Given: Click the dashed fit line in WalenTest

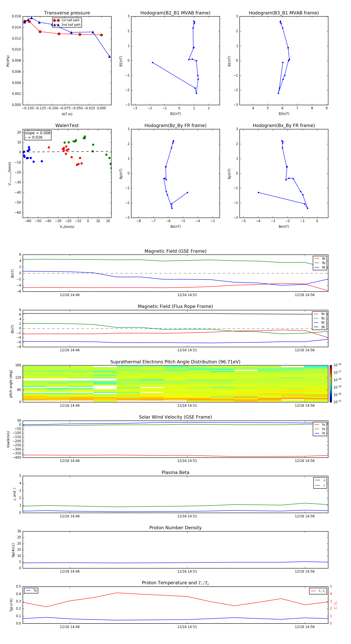Looking at the screenshot, I should [x=67, y=151].
